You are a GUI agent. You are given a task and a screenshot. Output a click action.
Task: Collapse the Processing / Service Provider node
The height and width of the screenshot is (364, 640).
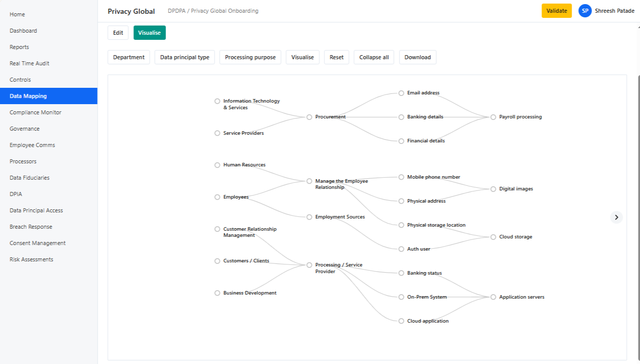pos(309,265)
